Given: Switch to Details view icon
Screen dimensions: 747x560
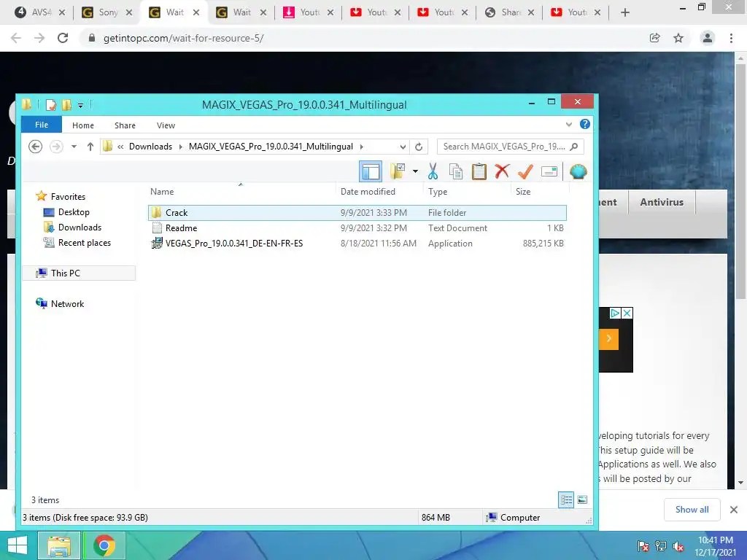Looking at the screenshot, I should coord(566,499).
